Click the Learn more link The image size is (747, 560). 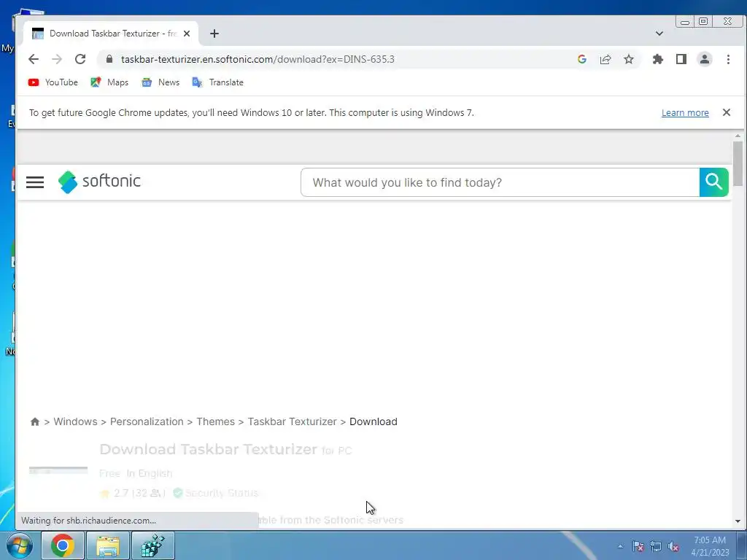click(x=685, y=113)
